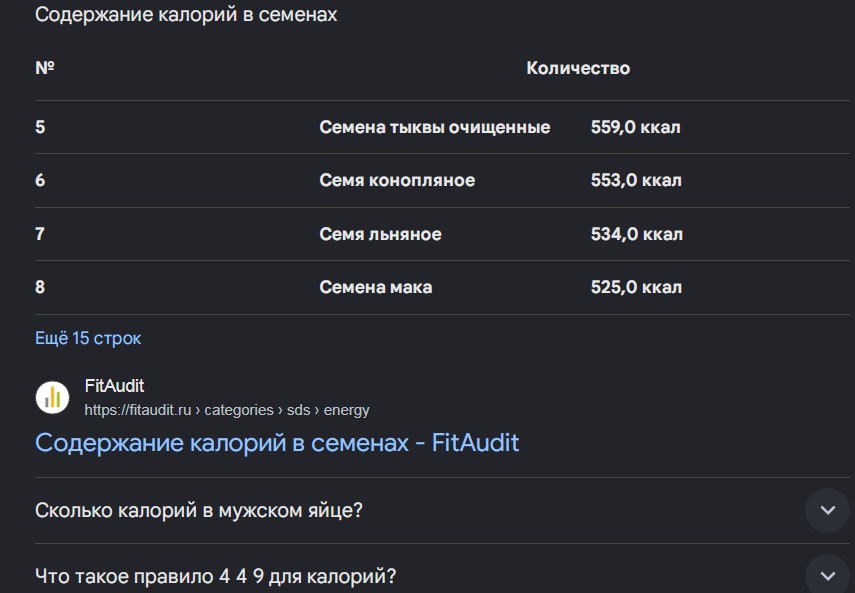Select the 'Семена мака' row

442,287
